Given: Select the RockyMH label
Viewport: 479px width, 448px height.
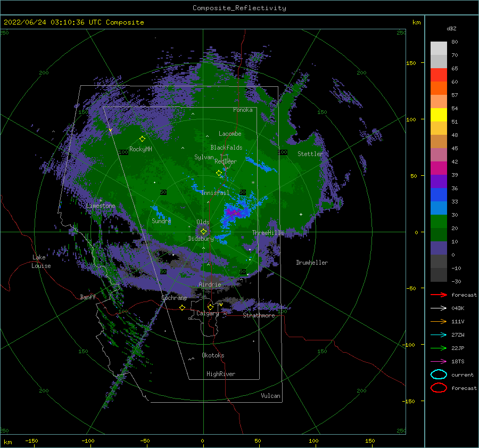Looking at the screenshot, I should point(141,149).
